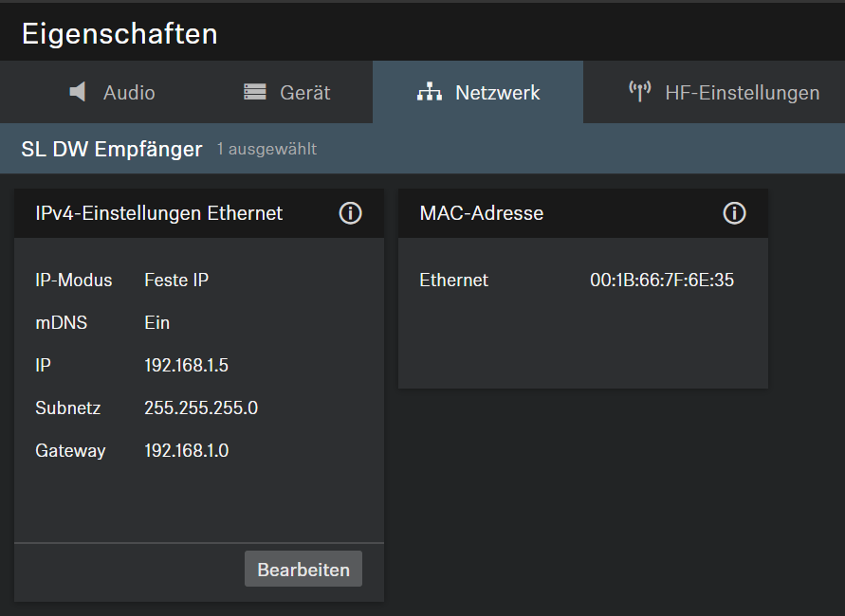Viewport: 845px width, 616px height.
Task: Click the mDNS value Ein
Action: pos(156,323)
